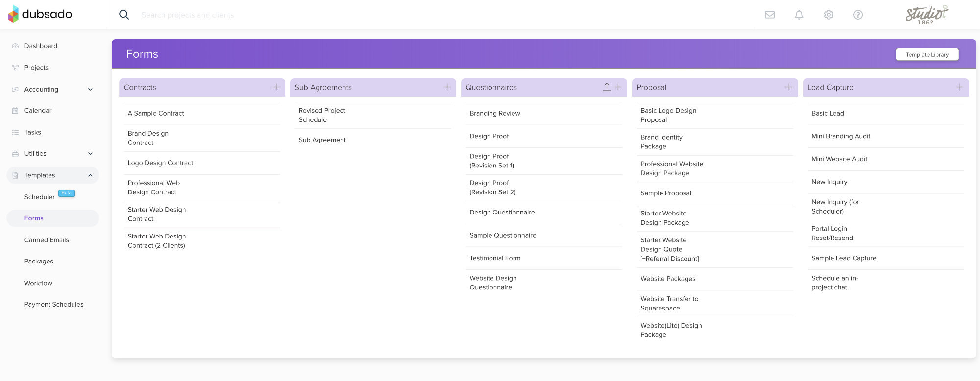The image size is (980, 381).
Task: Add a new Questionnaire with plus icon
Action: pos(618,87)
